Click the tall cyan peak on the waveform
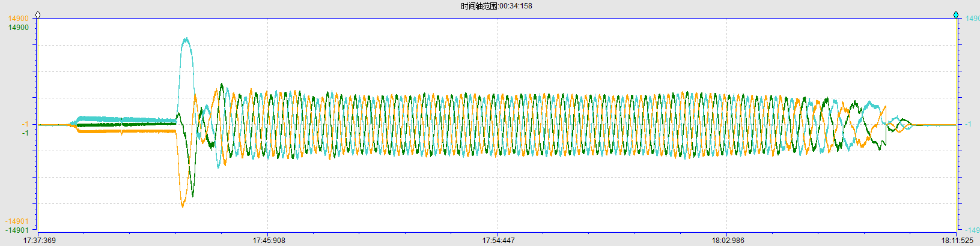This screenshot has width=980, height=246. pos(186,41)
